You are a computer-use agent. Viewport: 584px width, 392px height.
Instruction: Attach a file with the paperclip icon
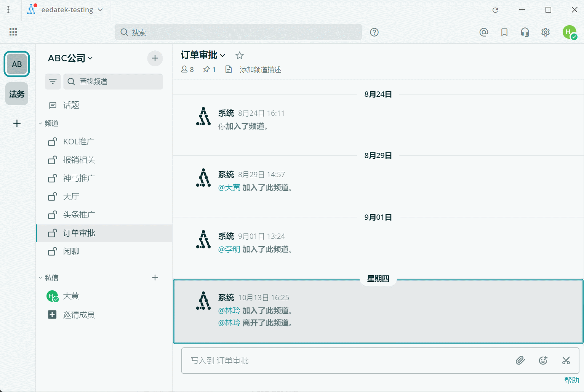(x=520, y=360)
